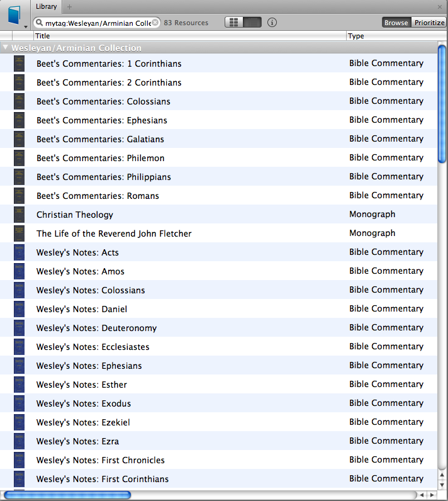Click cover icon of Wesley's Notes: Ezra
This screenshot has height=501, width=448.
point(19,441)
